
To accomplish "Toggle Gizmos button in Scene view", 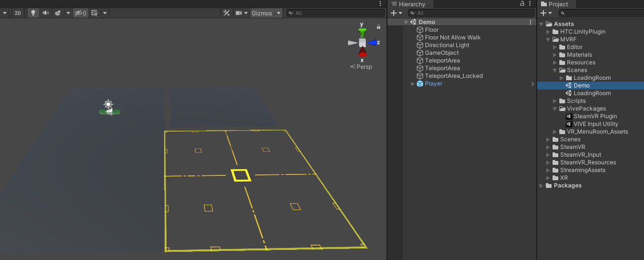I will click(x=262, y=13).
